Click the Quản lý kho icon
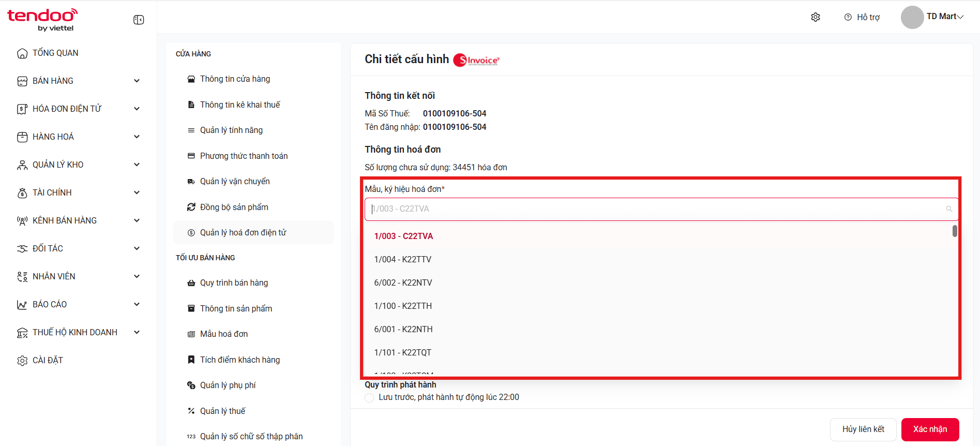Screen dimensions: 980x446 tap(22, 165)
